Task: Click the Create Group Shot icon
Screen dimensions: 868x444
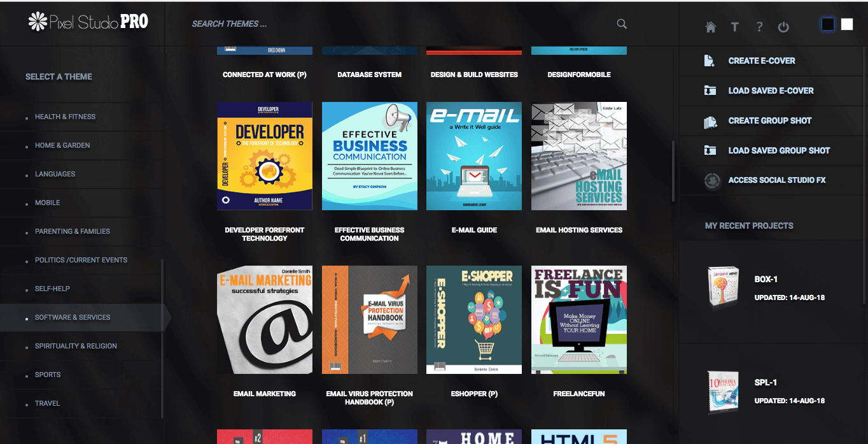Action: click(x=710, y=121)
